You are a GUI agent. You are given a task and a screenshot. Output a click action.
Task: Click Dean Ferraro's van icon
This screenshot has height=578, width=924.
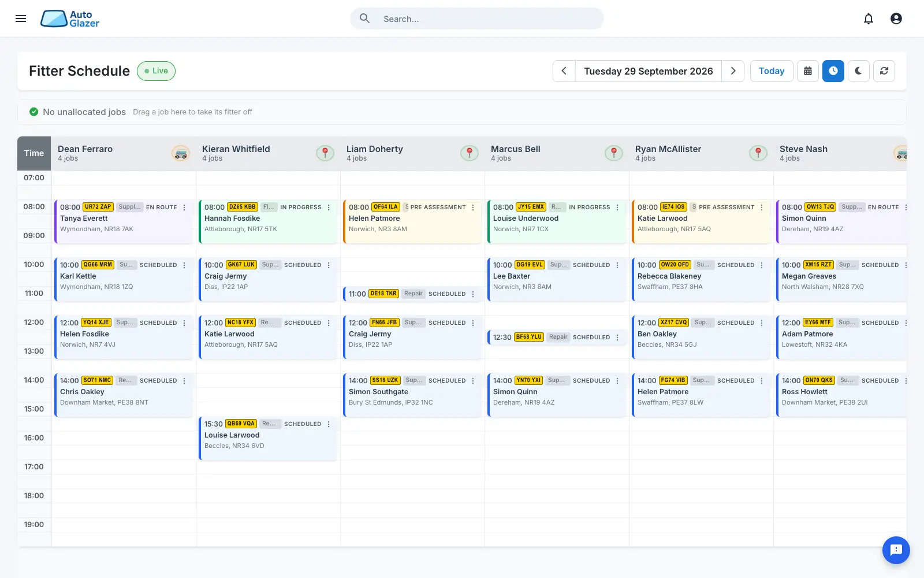(x=181, y=153)
